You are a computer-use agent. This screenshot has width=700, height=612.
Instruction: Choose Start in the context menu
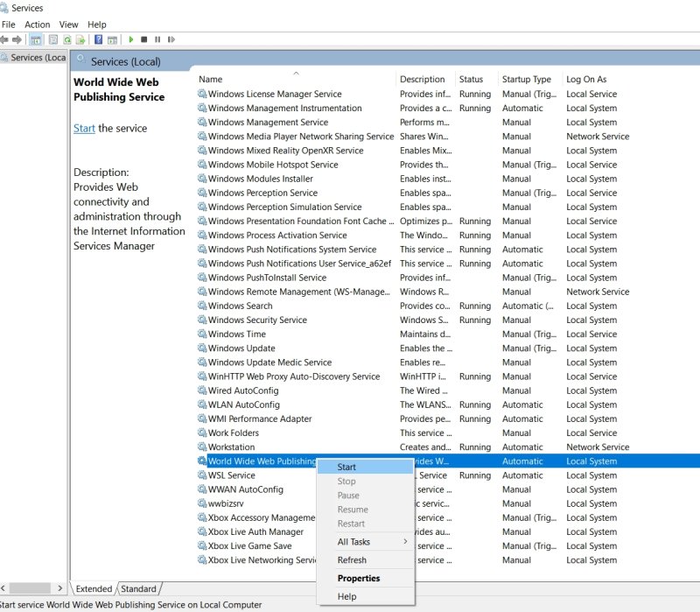346,468
